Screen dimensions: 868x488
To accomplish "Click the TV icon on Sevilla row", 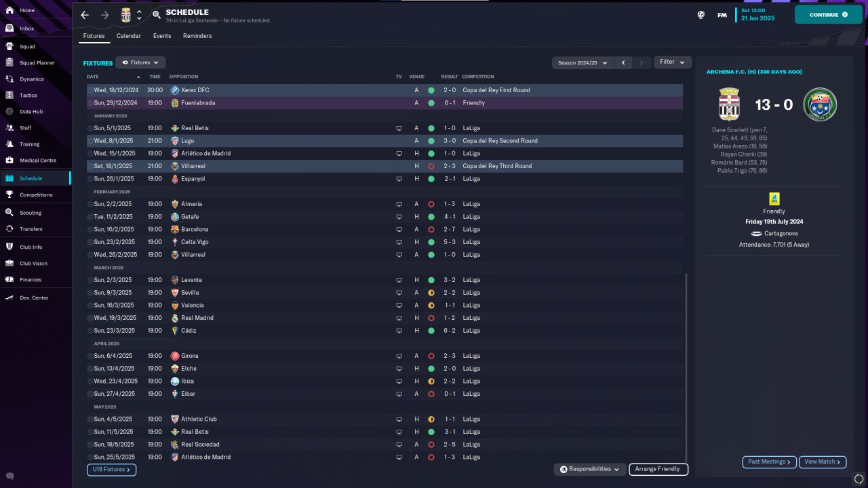I will 399,293.
